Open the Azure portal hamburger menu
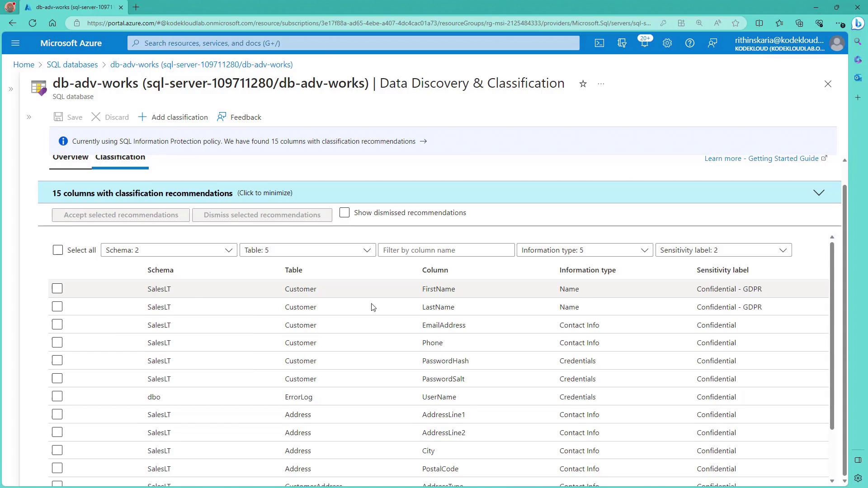The image size is (868, 488). click(x=15, y=43)
